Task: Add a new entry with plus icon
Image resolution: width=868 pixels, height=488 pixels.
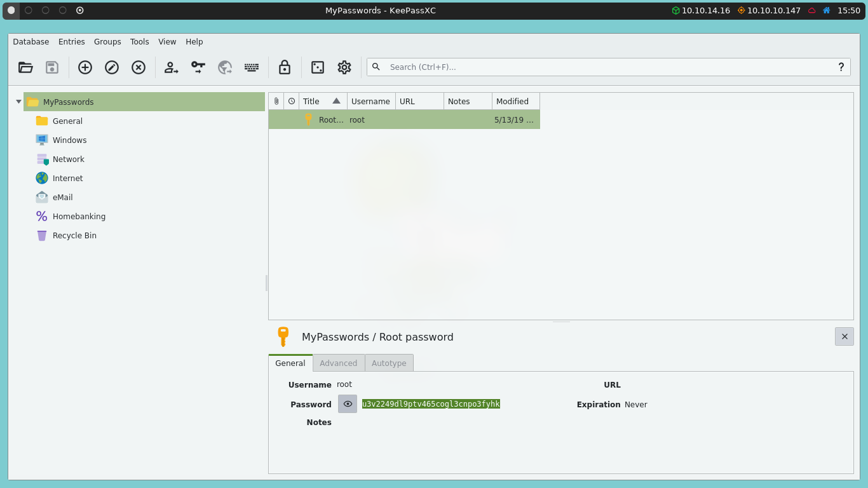Action: point(85,67)
